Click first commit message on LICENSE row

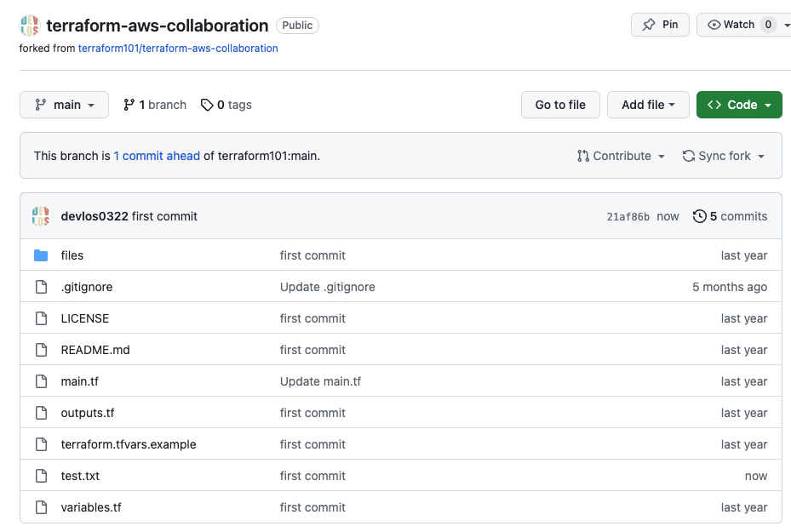312,318
